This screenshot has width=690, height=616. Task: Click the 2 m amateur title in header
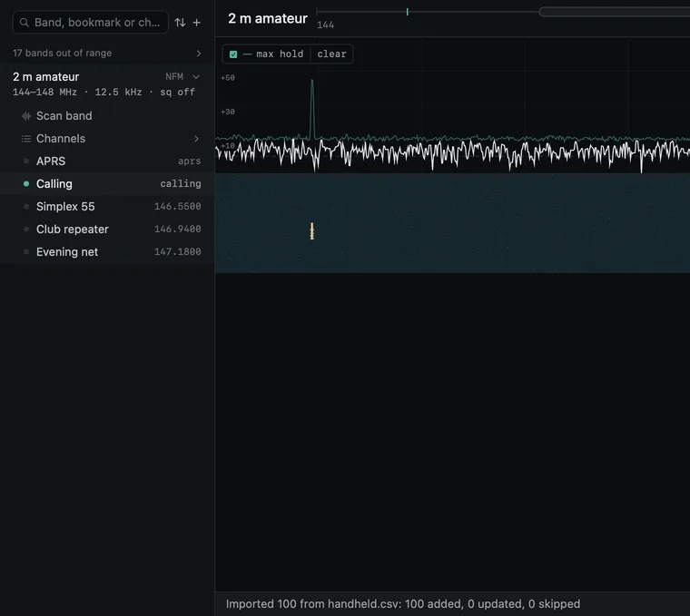pyautogui.click(x=268, y=18)
